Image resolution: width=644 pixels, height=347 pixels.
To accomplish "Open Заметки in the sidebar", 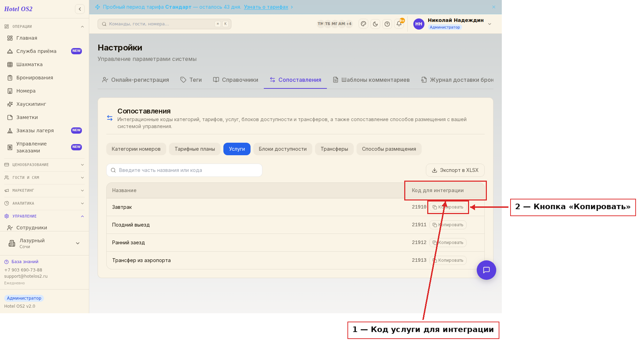I will [44, 117].
